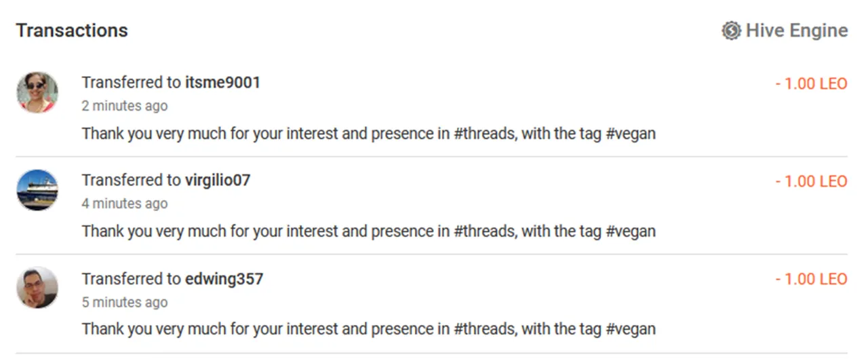Click the "2 minutes ago" timestamp
Image resolution: width=868 pixels, height=359 pixels.
coord(125,106)
